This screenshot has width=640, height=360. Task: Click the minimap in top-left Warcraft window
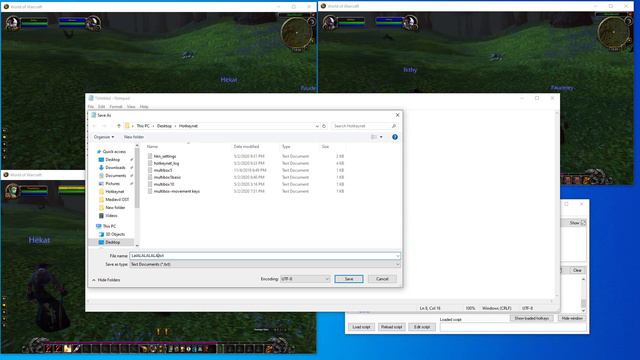point(297,33)
